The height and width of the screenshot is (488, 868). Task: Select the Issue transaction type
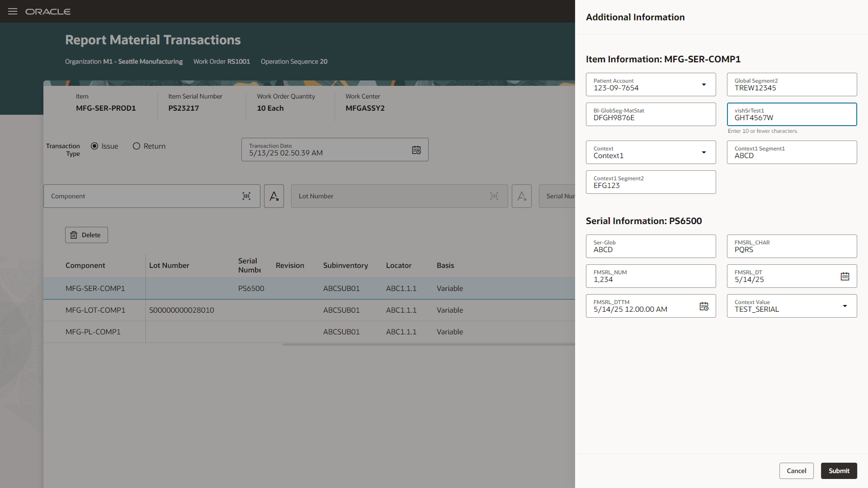coord(94,146)
